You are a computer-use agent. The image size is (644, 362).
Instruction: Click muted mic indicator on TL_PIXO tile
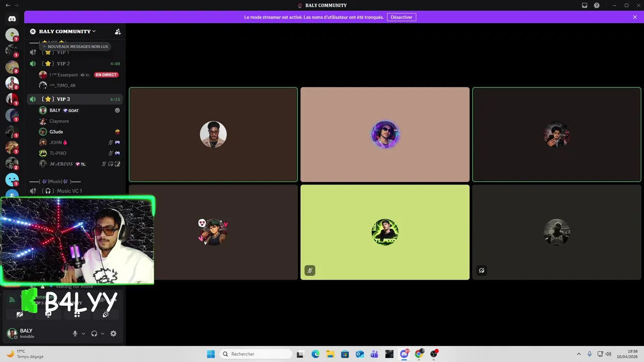point(310,270)
